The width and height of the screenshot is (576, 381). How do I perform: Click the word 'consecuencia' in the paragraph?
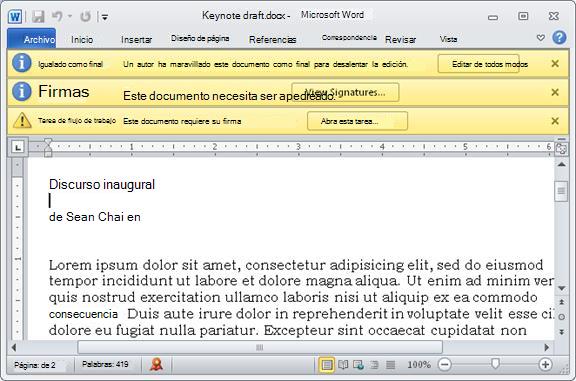coord(83,314)
